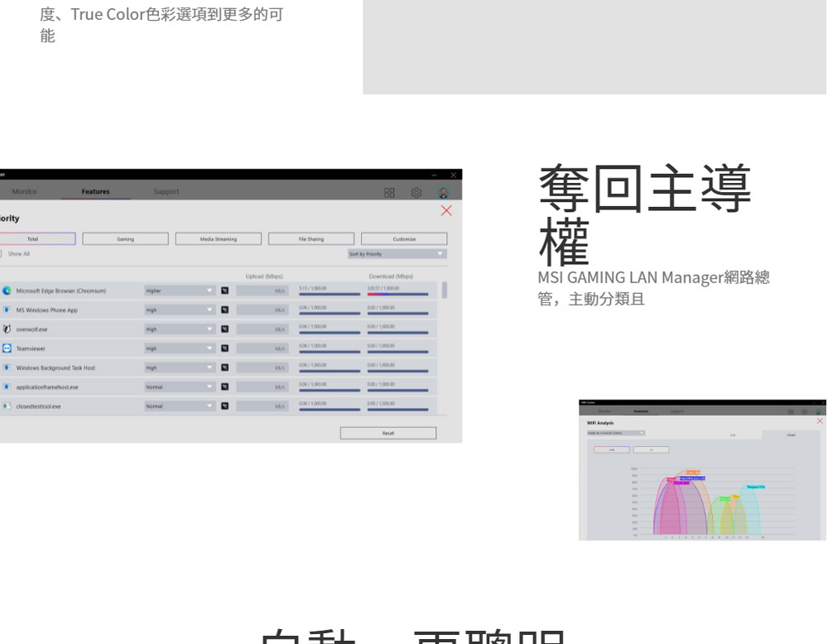This screenshot has height=644, width=828.
Task: Click the upload limit field for overwolf.exe
Action: click(x=262, y=329)
